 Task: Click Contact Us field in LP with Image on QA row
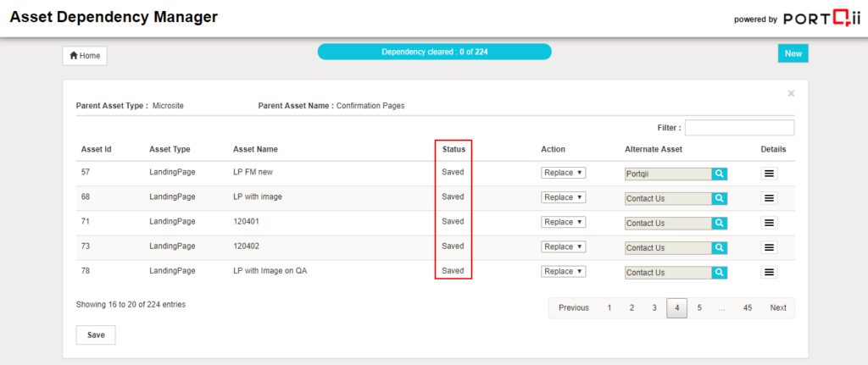(668, 273)
